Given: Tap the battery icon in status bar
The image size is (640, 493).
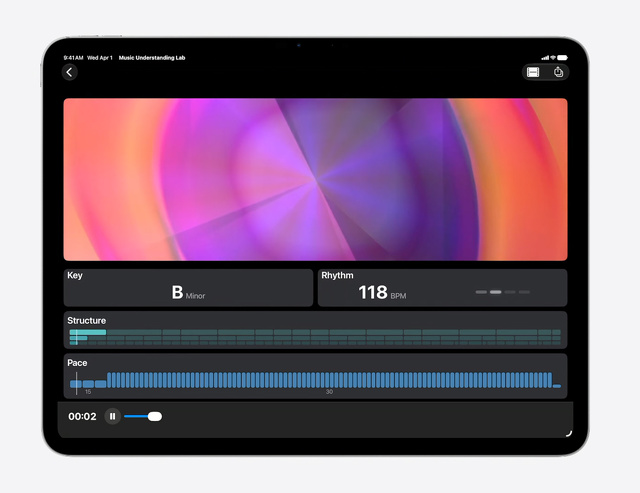Looking at the screenshot, I should pos(562,58).
